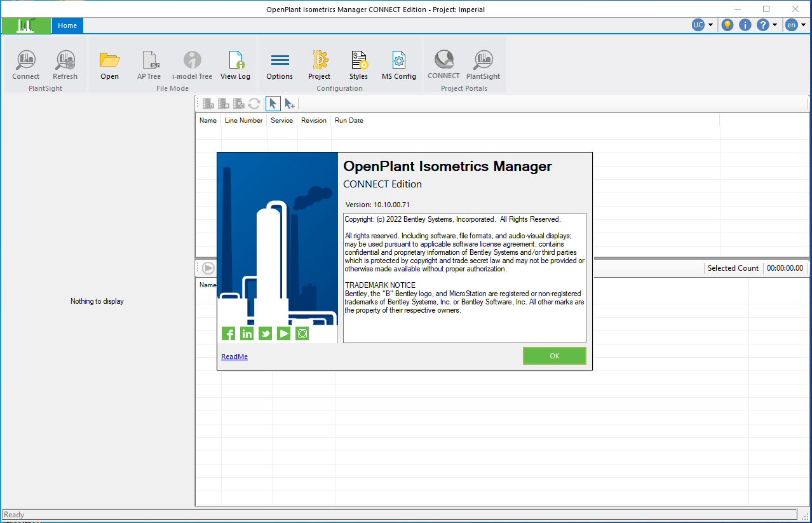Click the Version 10.10.00.71 text

(x=377, y=205)
